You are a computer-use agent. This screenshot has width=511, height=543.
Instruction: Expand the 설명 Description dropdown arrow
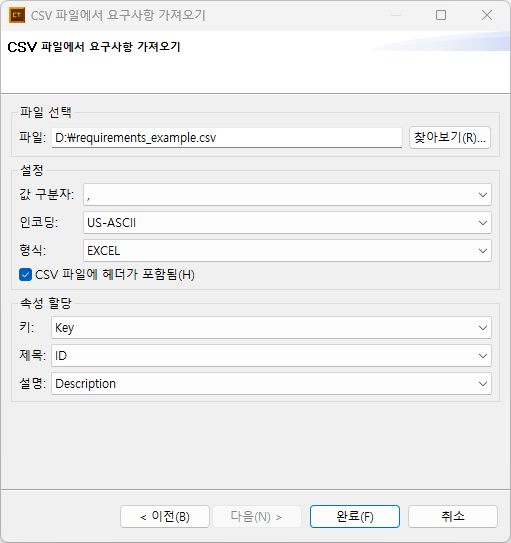483,384
